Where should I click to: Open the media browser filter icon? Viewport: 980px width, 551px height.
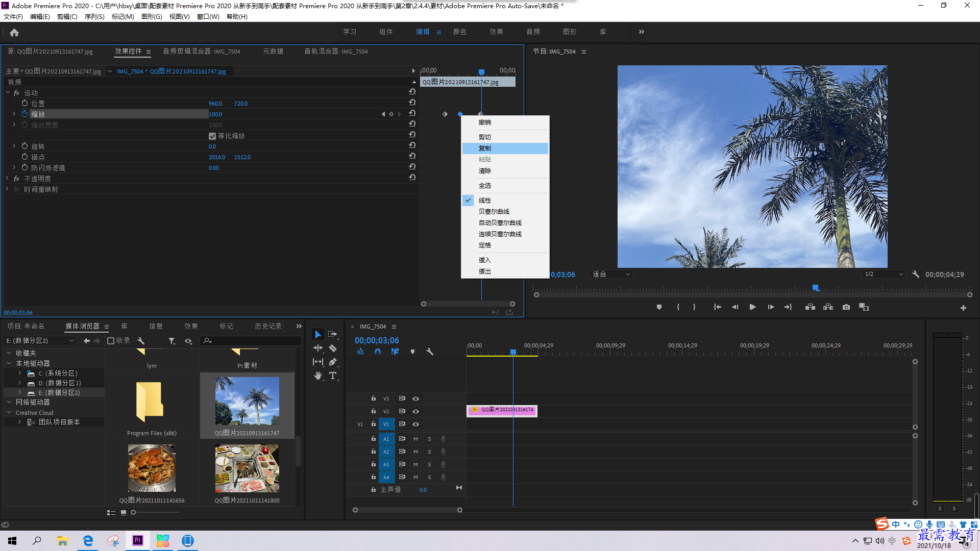172,341
